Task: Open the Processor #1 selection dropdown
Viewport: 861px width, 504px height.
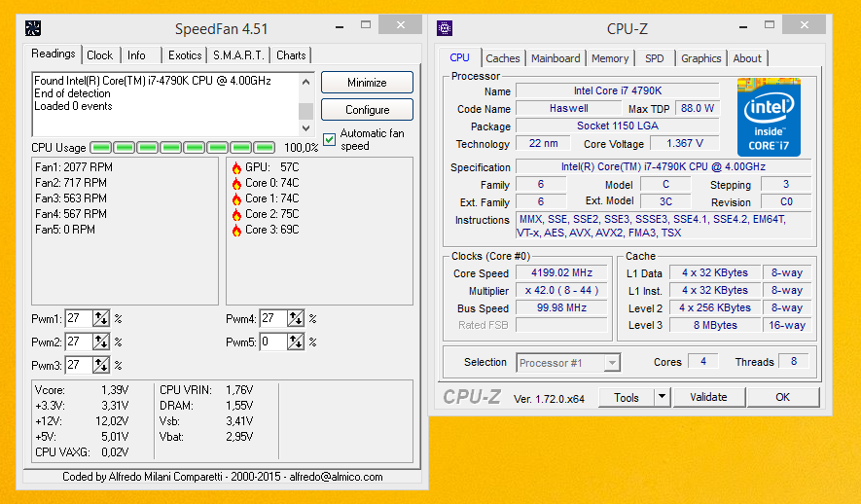Action: point(612,363)
